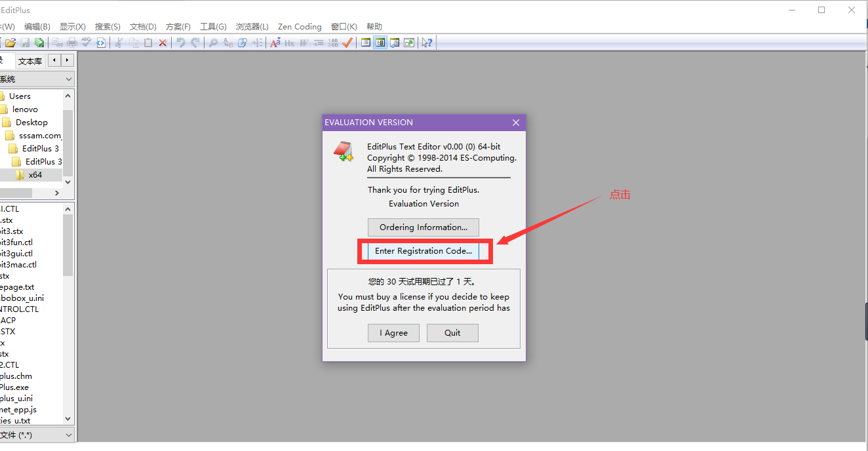
Task: Click the context Help pointer icon
Action: 427,43
